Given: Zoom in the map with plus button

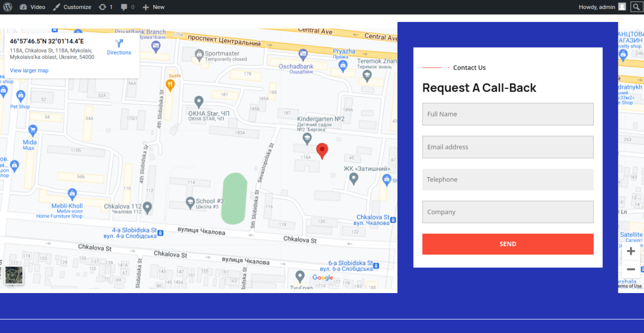Looking at the screenshot, I should 631,251.
